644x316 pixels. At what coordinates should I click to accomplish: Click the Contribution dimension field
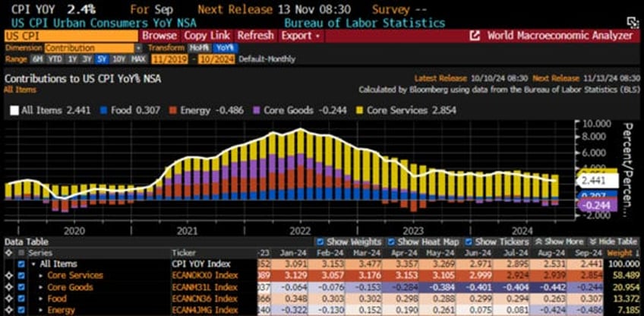(90, 48)
